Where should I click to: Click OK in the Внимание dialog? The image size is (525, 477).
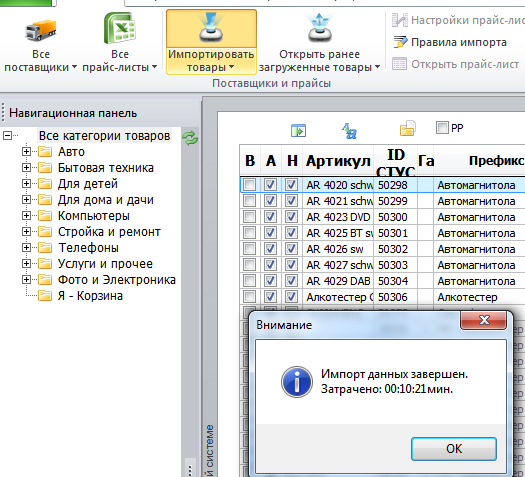pyautogui.click(x=454, y=449)
